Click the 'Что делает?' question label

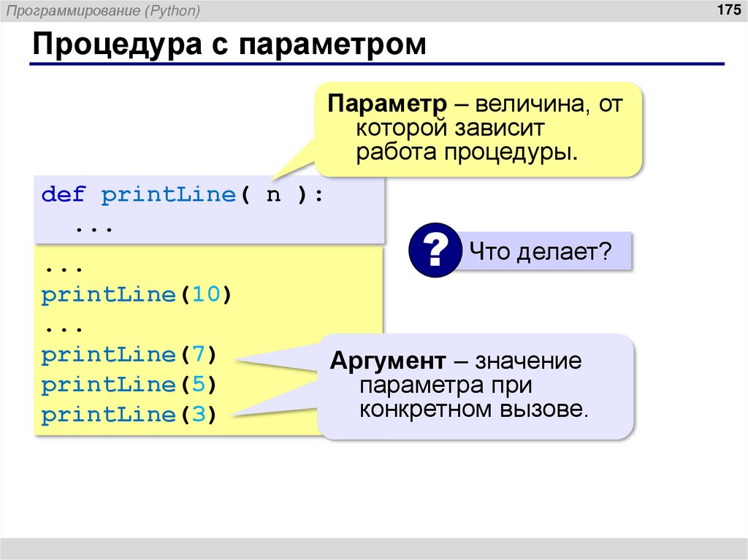pyautogui.click(x=540, y=251)
